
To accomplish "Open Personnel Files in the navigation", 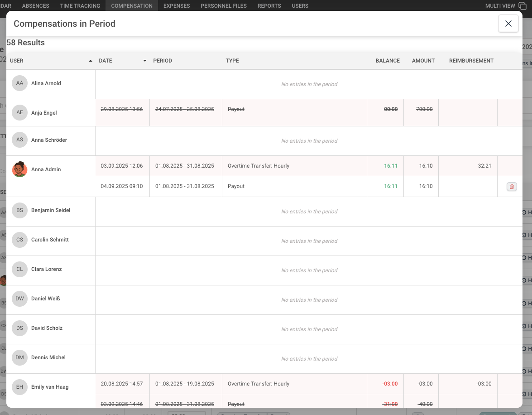I will [224, 6].
